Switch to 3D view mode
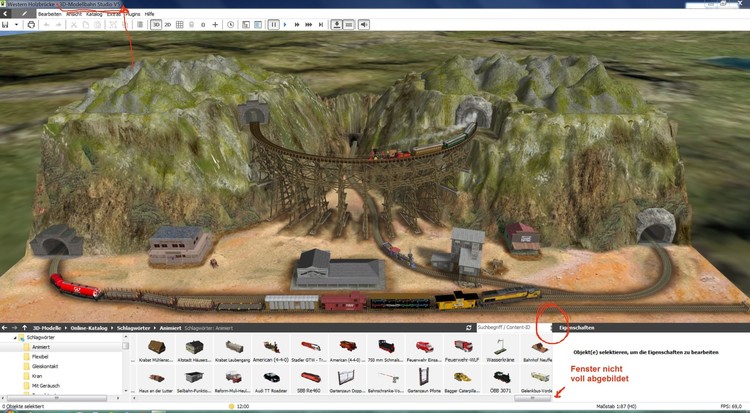Viewport: 750px width, 413px height. [x=156, y=24]
